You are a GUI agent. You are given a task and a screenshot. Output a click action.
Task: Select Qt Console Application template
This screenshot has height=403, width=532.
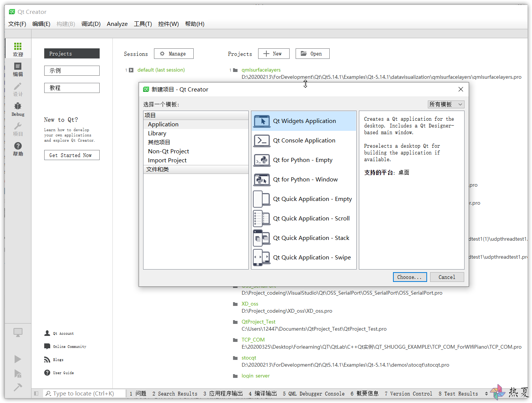pyautogui.click(x=304, y=141)
